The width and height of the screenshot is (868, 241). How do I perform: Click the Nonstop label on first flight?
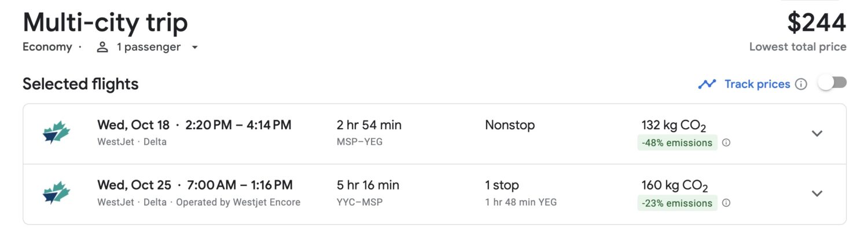510,125
